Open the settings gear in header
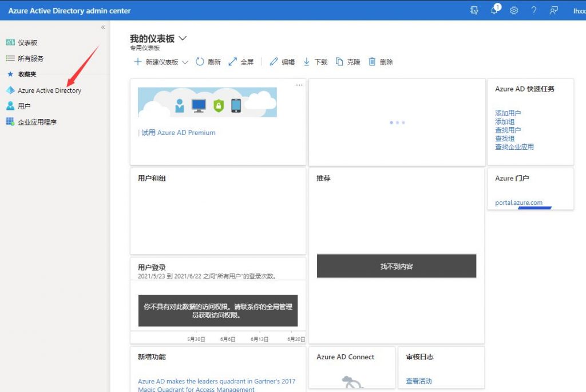 [x=514, y=10]
